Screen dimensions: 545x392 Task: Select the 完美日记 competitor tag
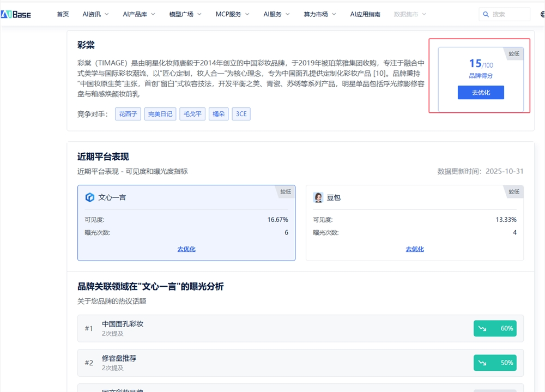point(160,114)
